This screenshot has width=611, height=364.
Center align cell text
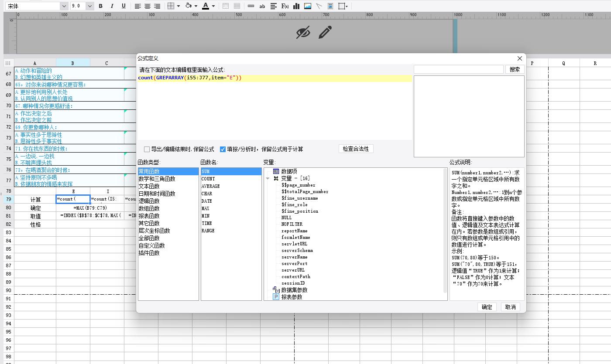click(148, 6)
